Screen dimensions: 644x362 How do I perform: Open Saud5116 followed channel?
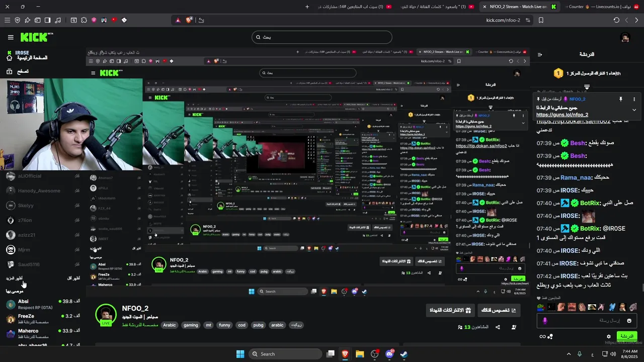[43, 264]
